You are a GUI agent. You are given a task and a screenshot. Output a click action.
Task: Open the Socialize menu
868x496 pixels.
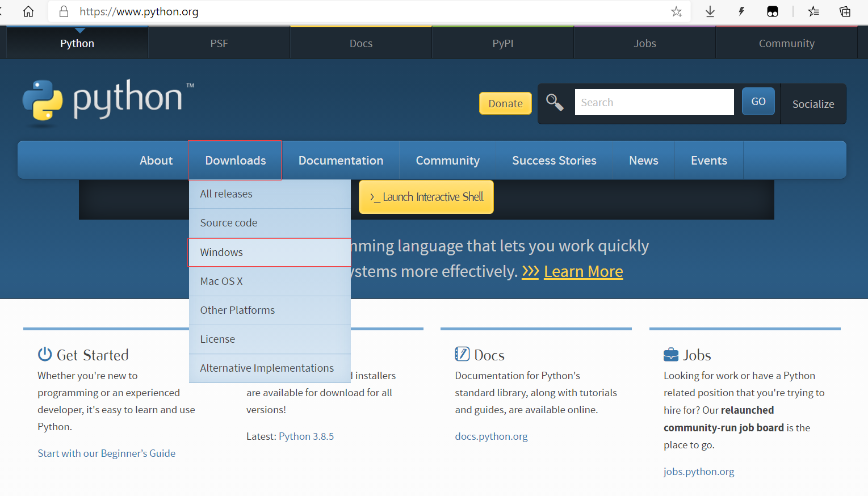(813, 104)
